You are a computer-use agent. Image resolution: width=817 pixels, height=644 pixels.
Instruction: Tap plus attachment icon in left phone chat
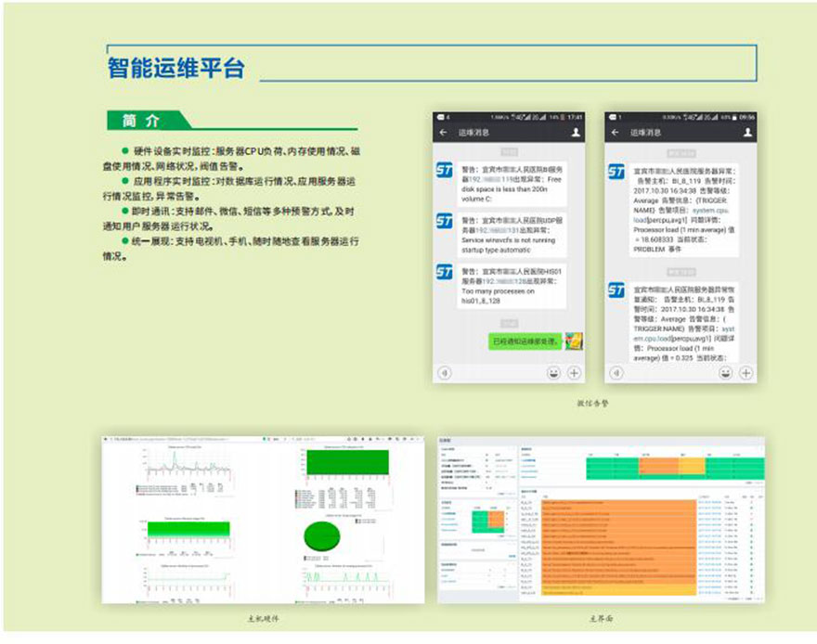(575, 372)
